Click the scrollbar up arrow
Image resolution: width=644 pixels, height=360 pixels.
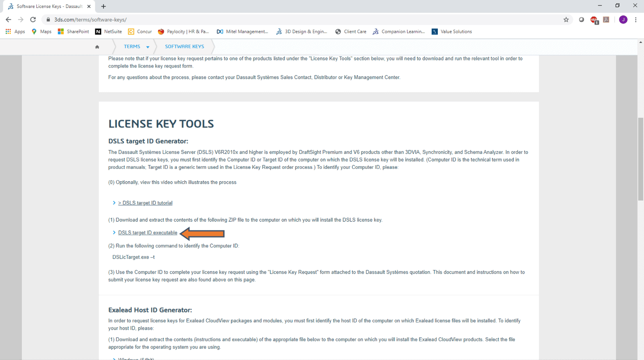coord(640,42)
